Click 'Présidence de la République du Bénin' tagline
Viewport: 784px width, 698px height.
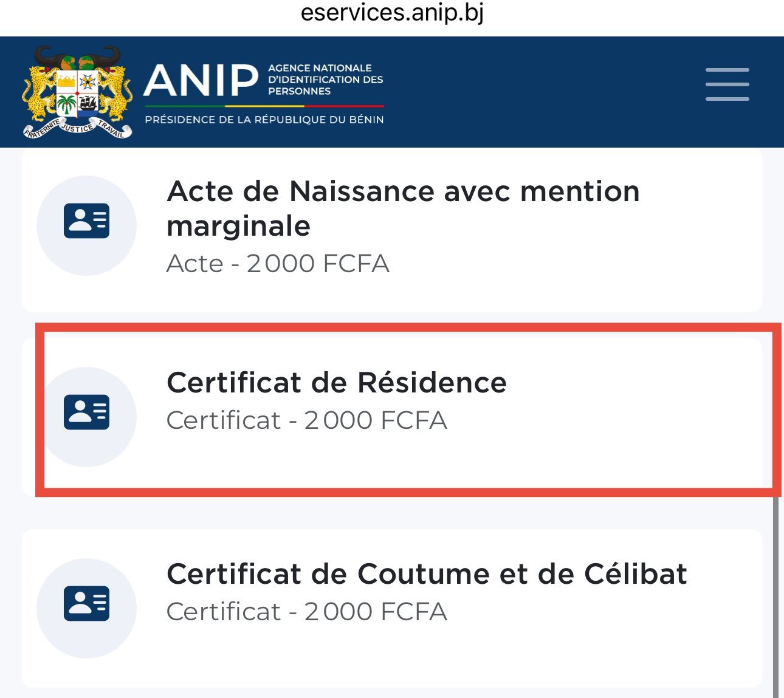[264, 120]
